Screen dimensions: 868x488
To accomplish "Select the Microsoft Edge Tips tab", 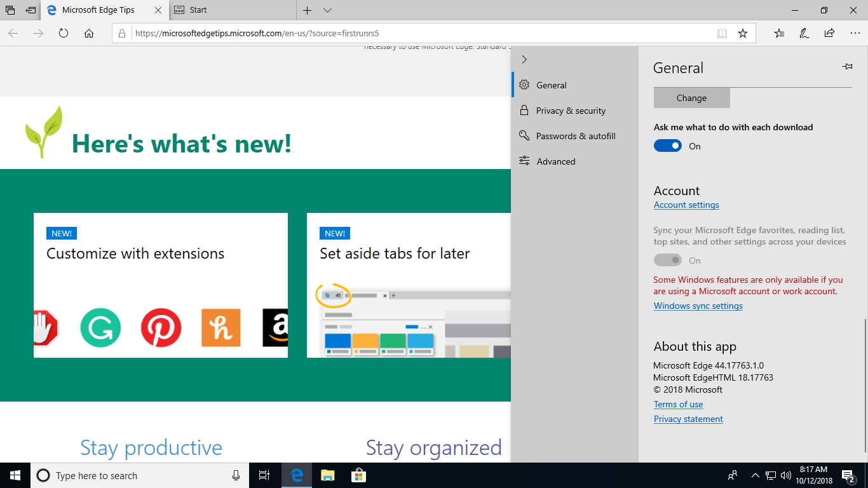I will point(105,10).
